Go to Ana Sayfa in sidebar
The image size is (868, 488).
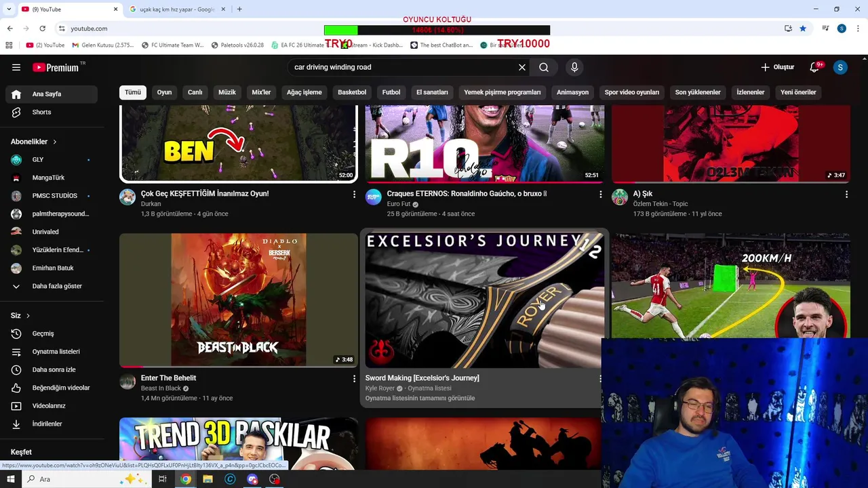click(52, 94)
